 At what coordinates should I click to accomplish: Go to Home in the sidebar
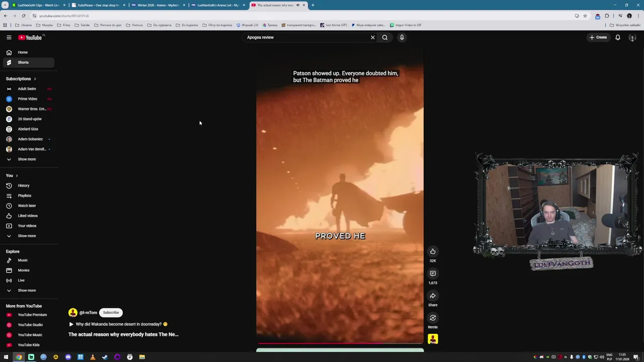pos(28,52)
